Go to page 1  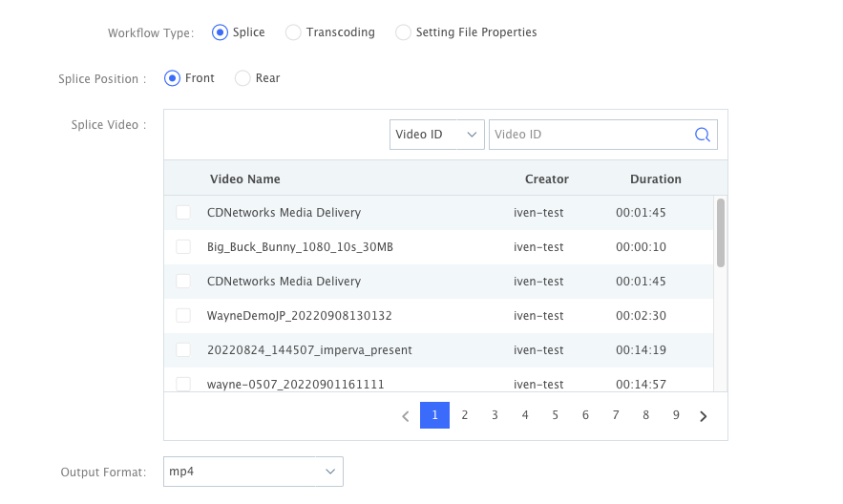(x=434, y=415)
